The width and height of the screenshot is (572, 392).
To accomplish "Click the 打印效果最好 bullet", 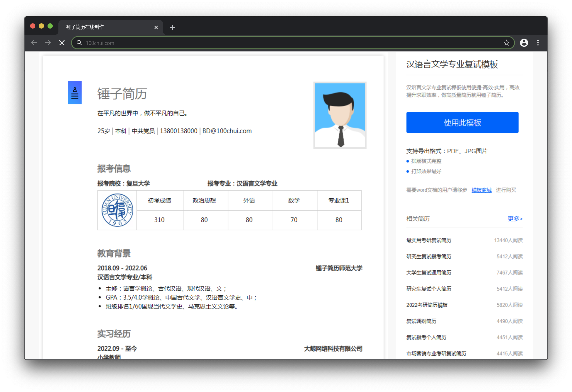I will tap(426, 171).
